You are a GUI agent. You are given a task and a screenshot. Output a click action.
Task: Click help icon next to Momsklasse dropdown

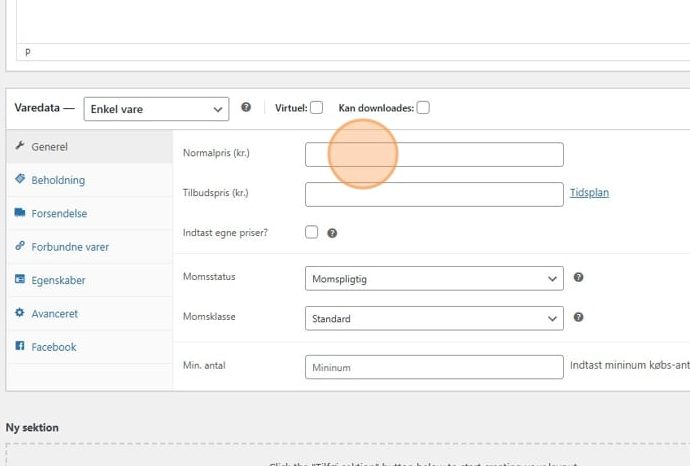coord(579,317)
